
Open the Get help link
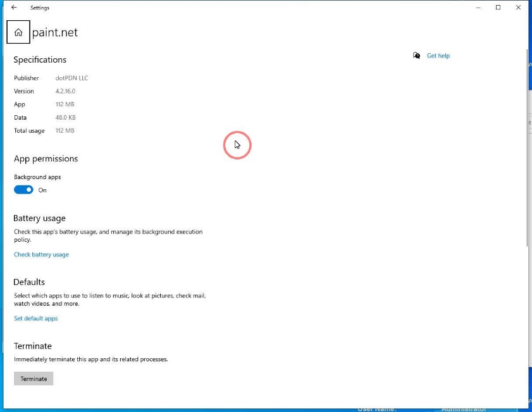pyautogui.click(x=438, y=56)
